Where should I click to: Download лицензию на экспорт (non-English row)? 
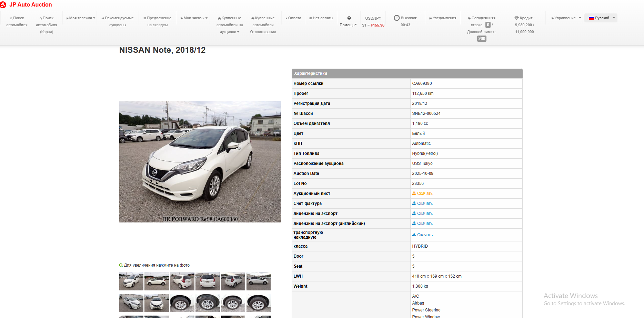pos(422,213)
